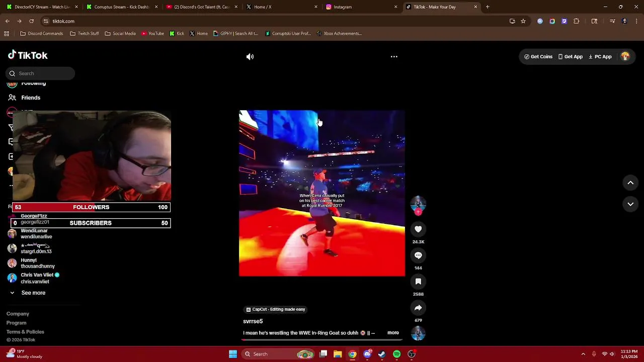Focus the TikTok search box

tap(40, 73)
